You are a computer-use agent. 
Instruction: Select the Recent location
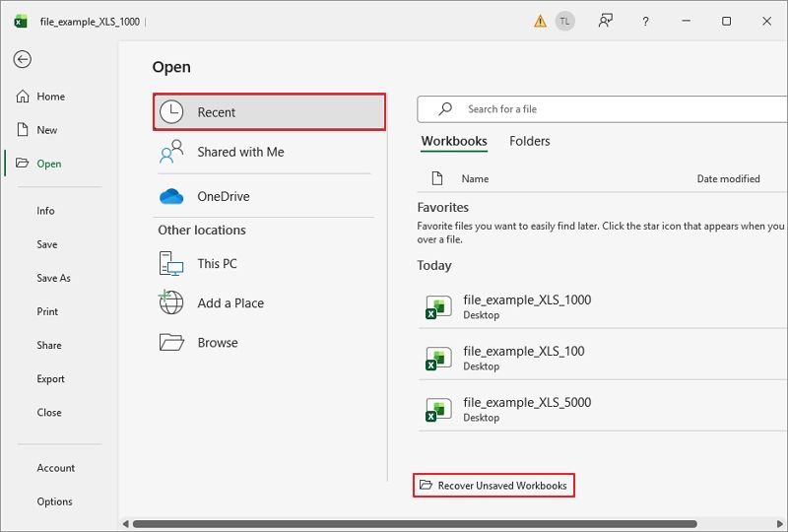coord(269,111)
